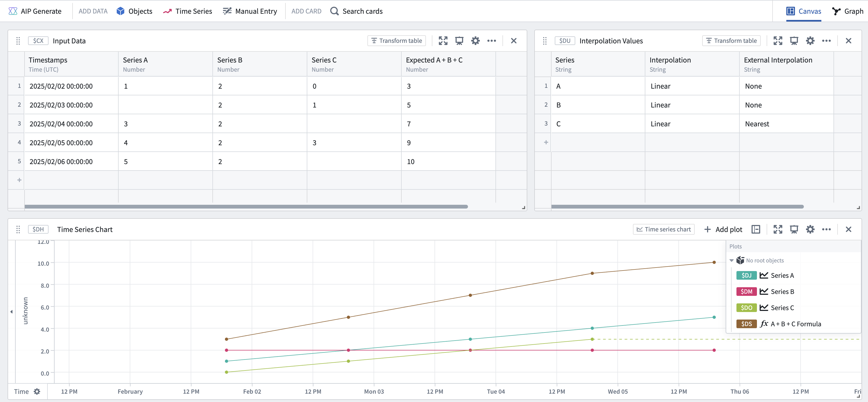Image resolution: width=868 pixels, height=402 pixels.
Task: Open Time axis settings gear
Action: coord(37,391)
